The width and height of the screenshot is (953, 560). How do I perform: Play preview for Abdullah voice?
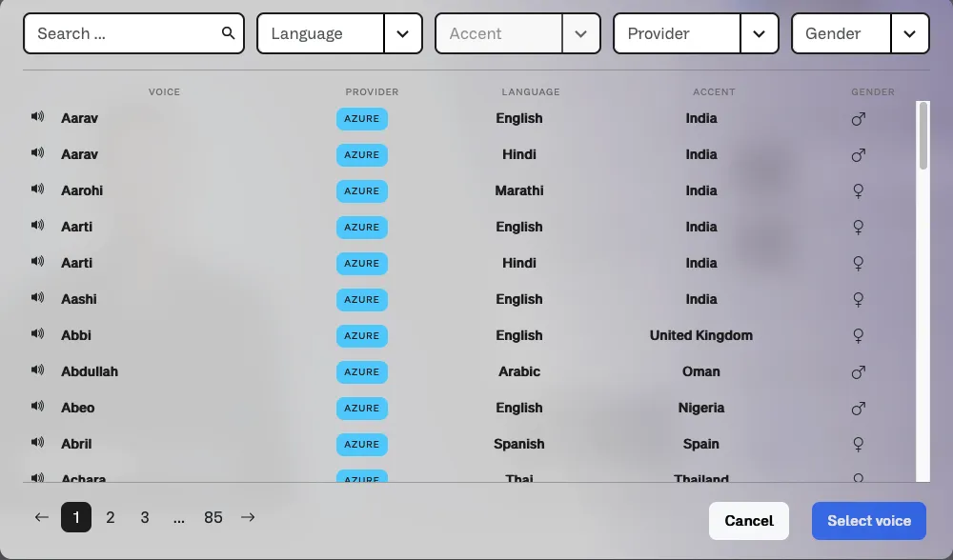point(38,370)
